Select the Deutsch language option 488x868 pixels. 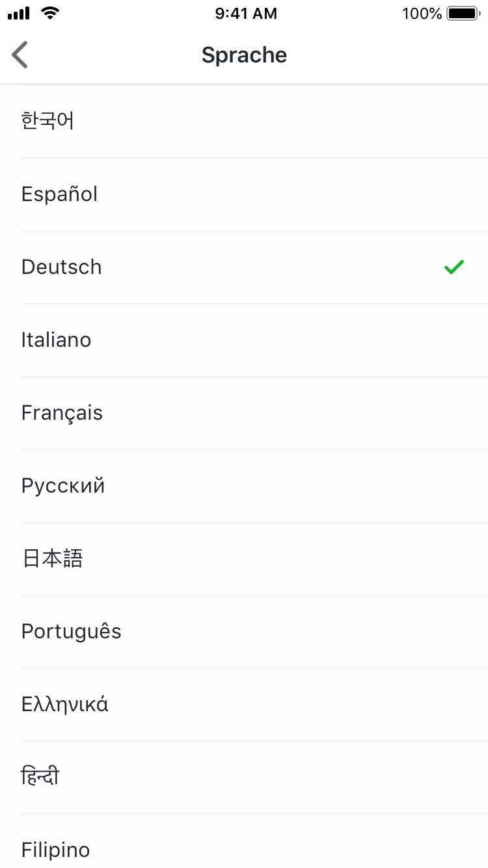[62, 267]
